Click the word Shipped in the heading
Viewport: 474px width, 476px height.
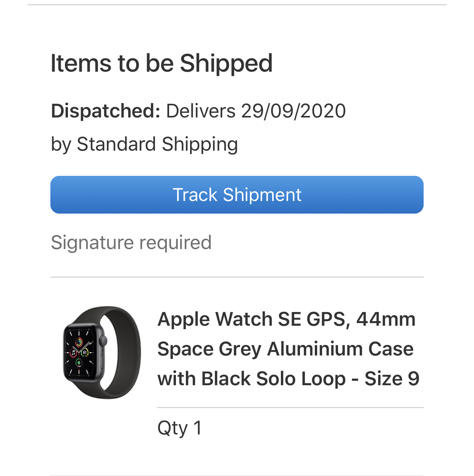coord(226,63)
